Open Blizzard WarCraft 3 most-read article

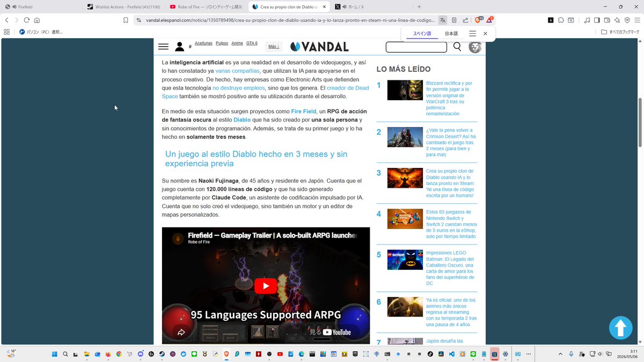coord(450,99)
